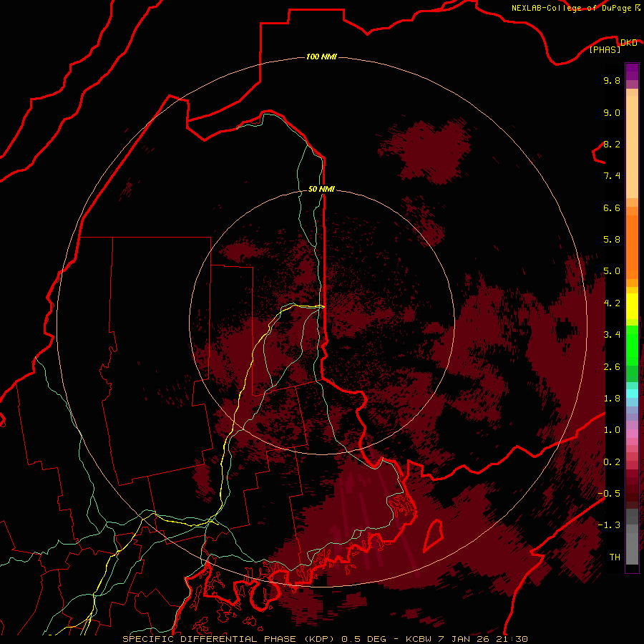Viewport: 644px width, 644px height.
Task: Click the TH legend label
Action: (615, 557)
